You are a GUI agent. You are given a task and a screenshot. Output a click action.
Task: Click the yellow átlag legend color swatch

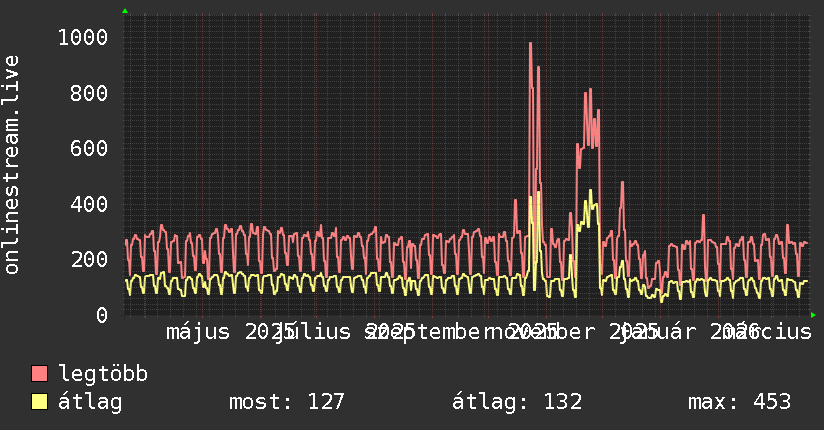coord(39,402)
